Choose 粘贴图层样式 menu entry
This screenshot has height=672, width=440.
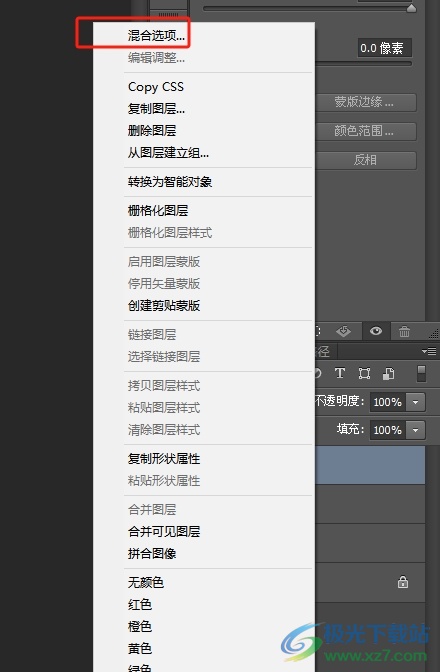(x=164, y=408)
